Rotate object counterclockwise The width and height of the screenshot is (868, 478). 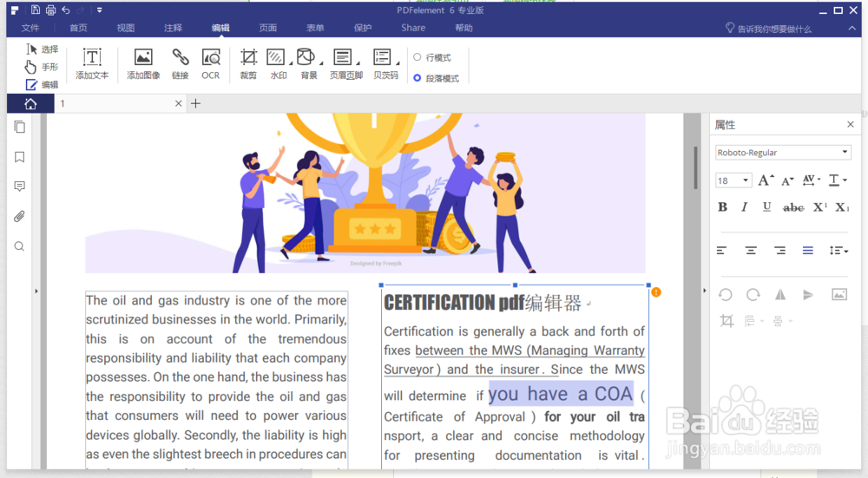pyautogui.click(x=725, y=295)
